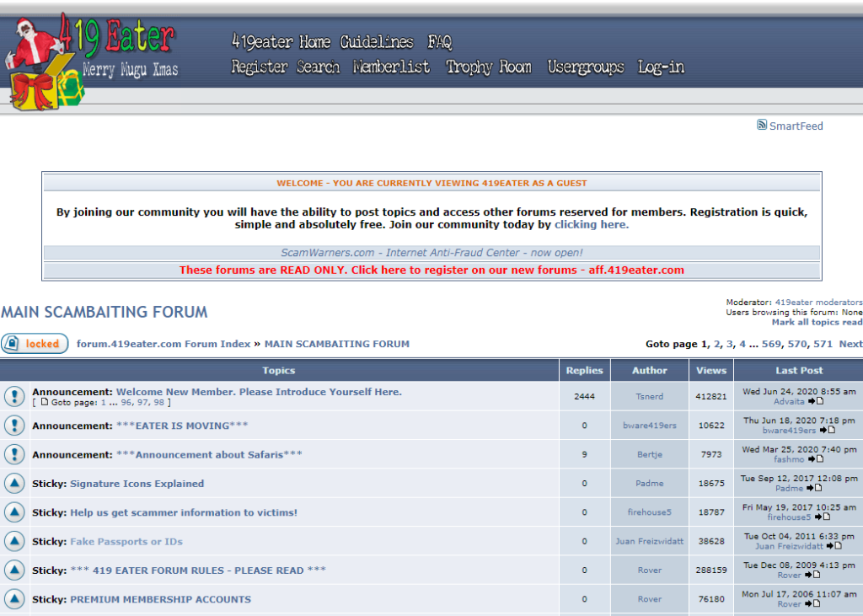Open the latest post icon beside fashmo
The height and width of the screenshot is (616, 863).
pos(815,459)
